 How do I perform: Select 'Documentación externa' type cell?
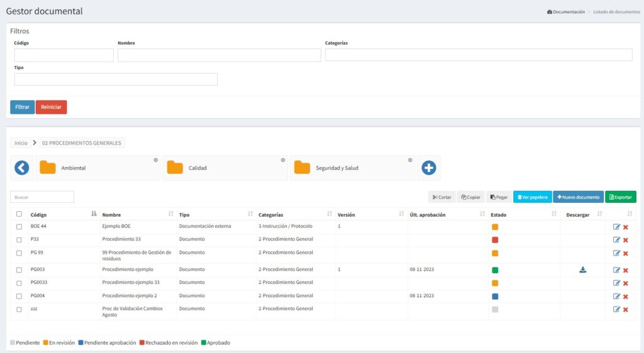tap(205, 226)
